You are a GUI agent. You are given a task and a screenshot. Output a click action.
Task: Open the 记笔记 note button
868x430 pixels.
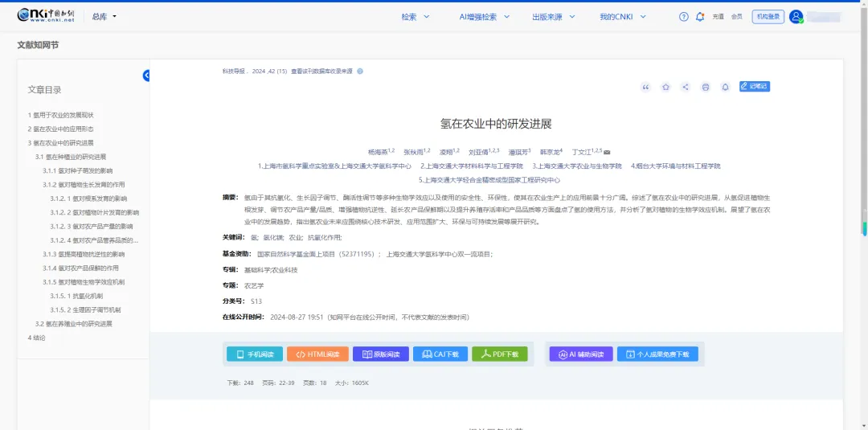tap(754, 86)
